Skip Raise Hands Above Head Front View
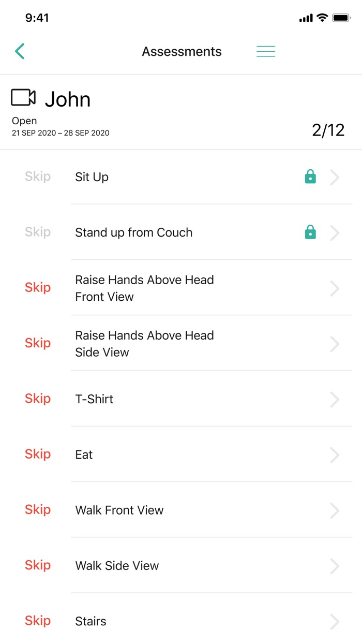The image size is (362, 644). pyautogui.click(x=38, y=288)
